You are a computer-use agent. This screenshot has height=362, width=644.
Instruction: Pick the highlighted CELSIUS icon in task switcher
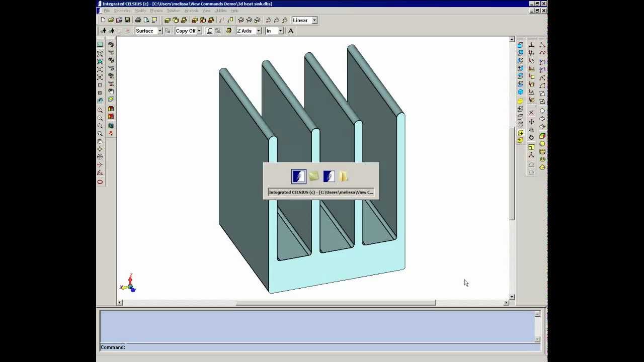coord(298,176)
